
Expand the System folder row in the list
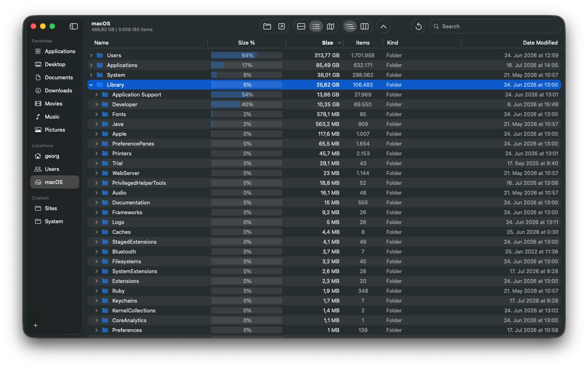click(x=91, y=75)
